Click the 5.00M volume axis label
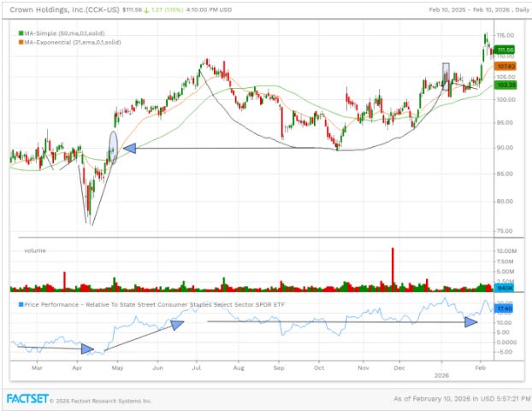Image resolution: width=532 pixels, height=411 pixels. click(x=505, y=272)
